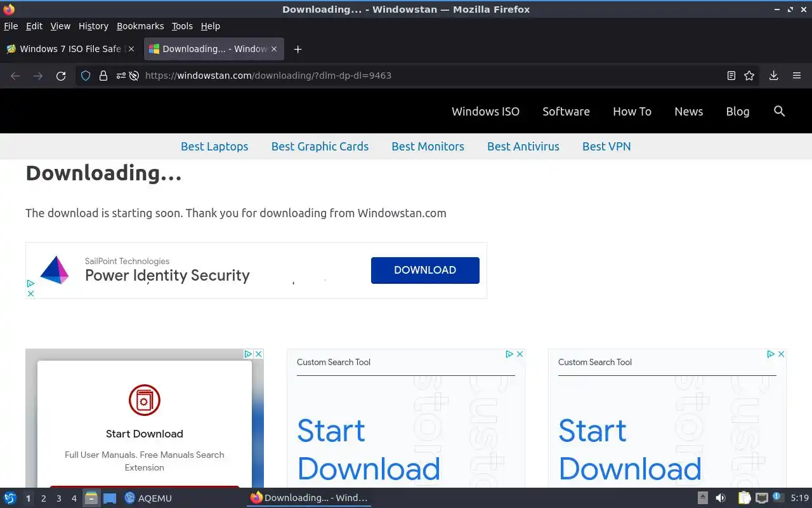Close the second Custom Search Tool ad
The height and width of the screenshot is (508, 812).
[x=781, y=354]
